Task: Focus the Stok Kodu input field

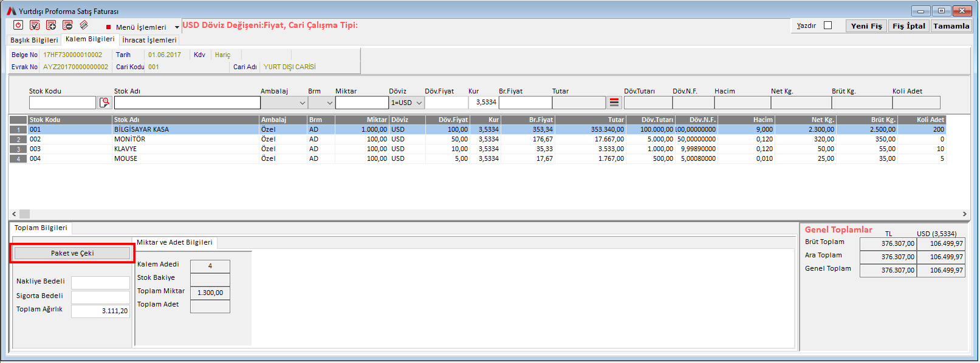Action: pyautogui.click(x=63, y=103)
